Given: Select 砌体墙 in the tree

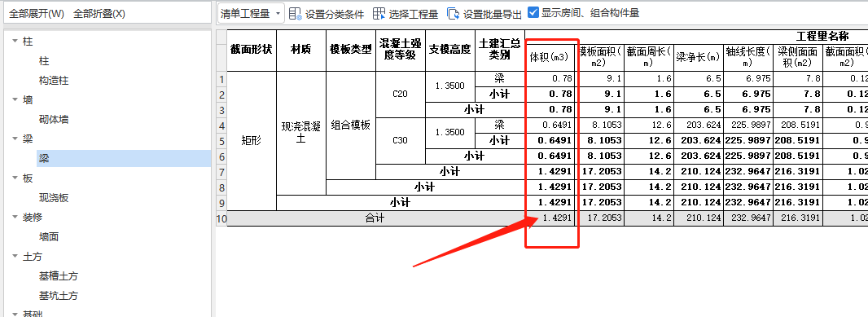Looking at the screenshot, I should [54, 120].
